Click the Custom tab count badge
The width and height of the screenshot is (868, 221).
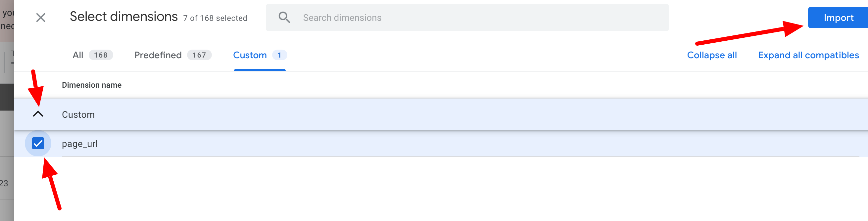[279, 55]
